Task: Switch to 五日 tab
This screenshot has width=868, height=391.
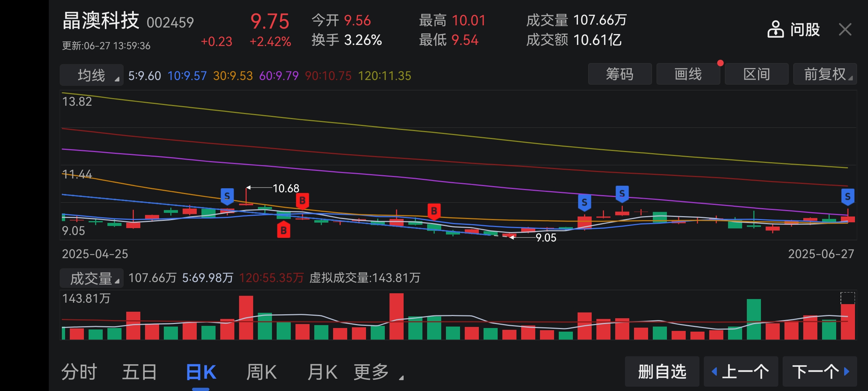Action: click(140, 372)
